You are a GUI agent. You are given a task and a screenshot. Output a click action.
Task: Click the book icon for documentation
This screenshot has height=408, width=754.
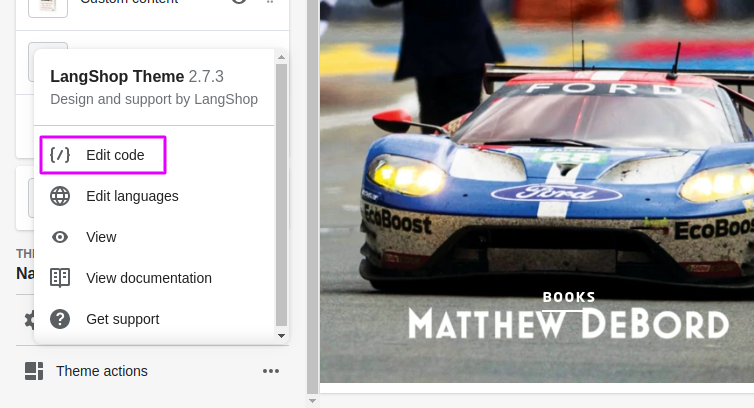coord(60,278)
